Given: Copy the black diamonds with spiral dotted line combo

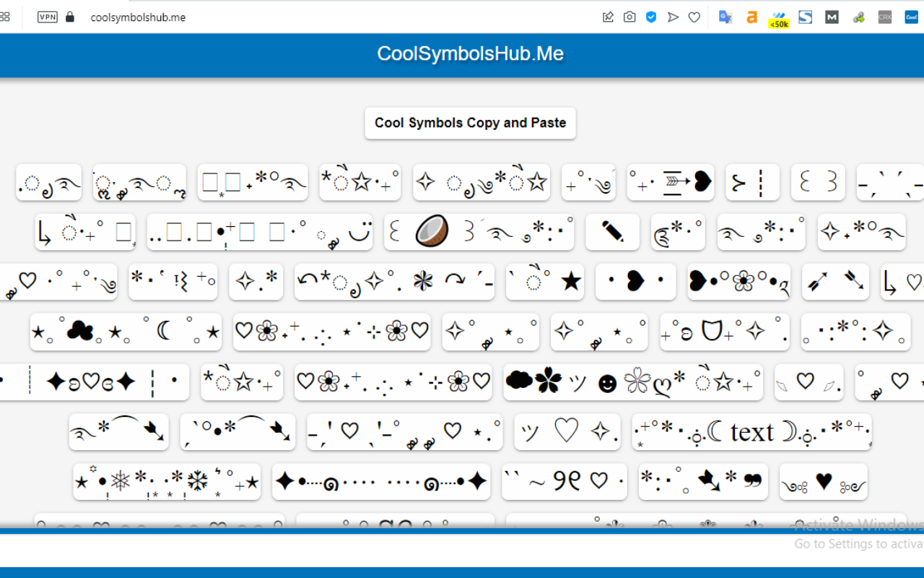Looking at the screenshot, I should [x=381, y=482].
